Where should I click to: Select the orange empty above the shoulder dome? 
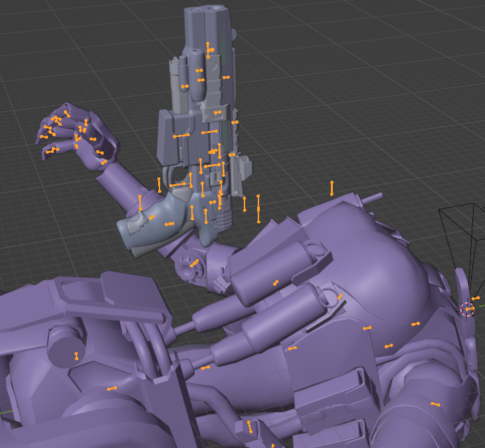[x=332, y=188]
